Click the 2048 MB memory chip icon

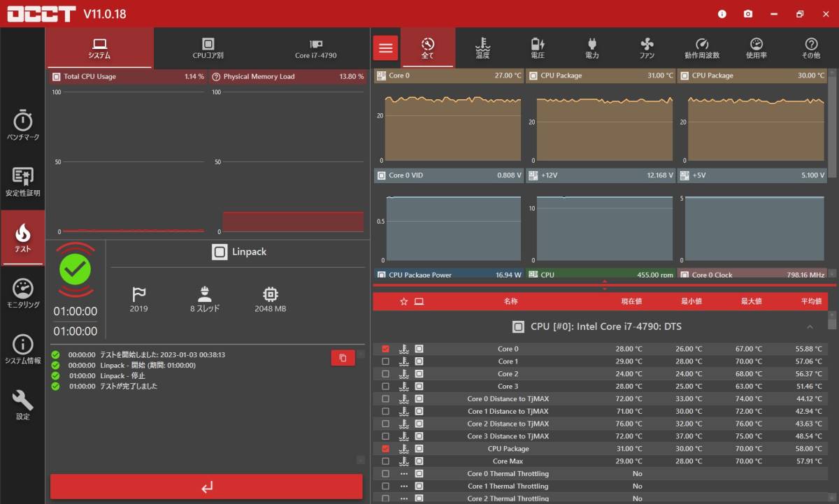[x=270, y=294]
